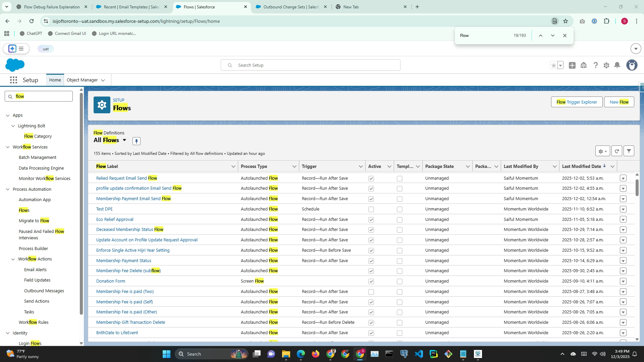Image resolution: width=644 pixels, height=362 pixels.
Task: Switch to Outbound Change Sets browser tab
Action: tap(290, 7)
